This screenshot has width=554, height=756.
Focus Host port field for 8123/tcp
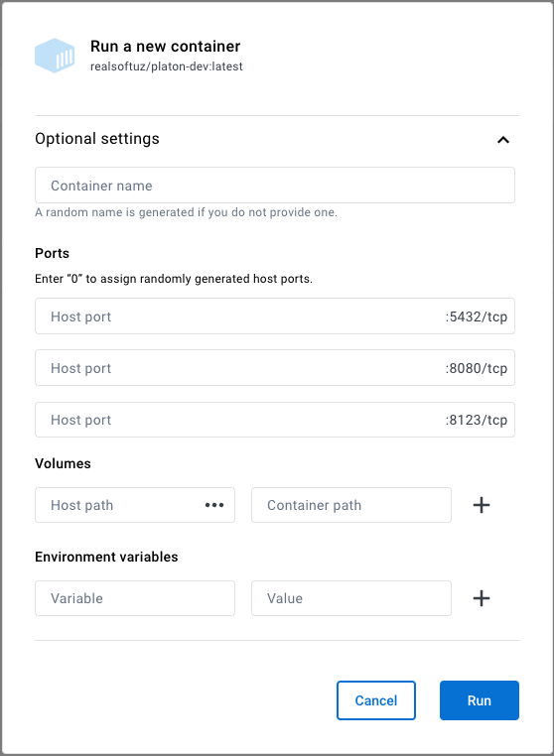[275, 420]
